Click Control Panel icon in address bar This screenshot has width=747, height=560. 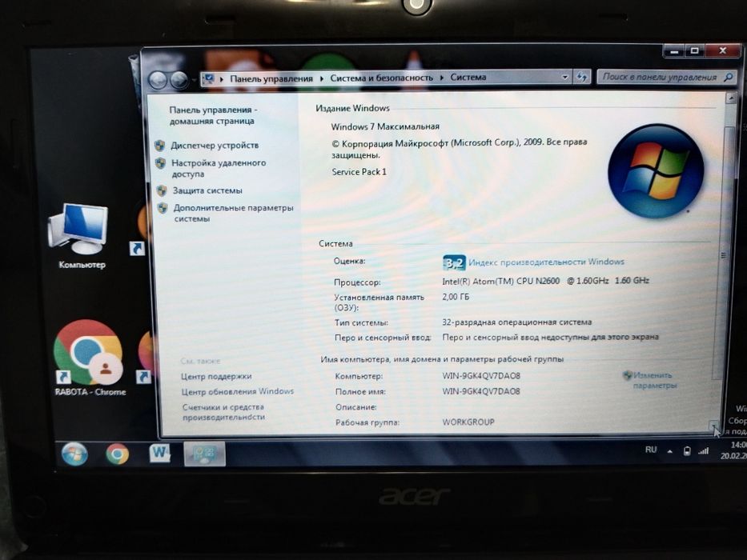point(209,79)
